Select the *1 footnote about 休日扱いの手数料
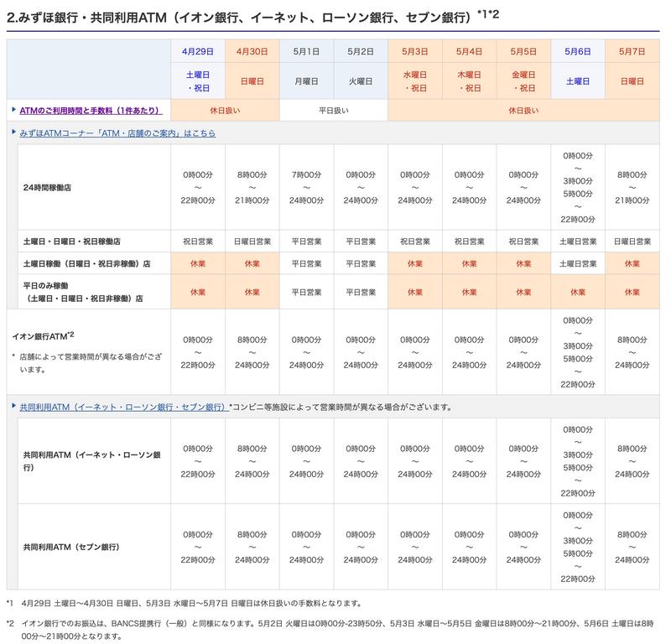 click(x=184, y=604)
